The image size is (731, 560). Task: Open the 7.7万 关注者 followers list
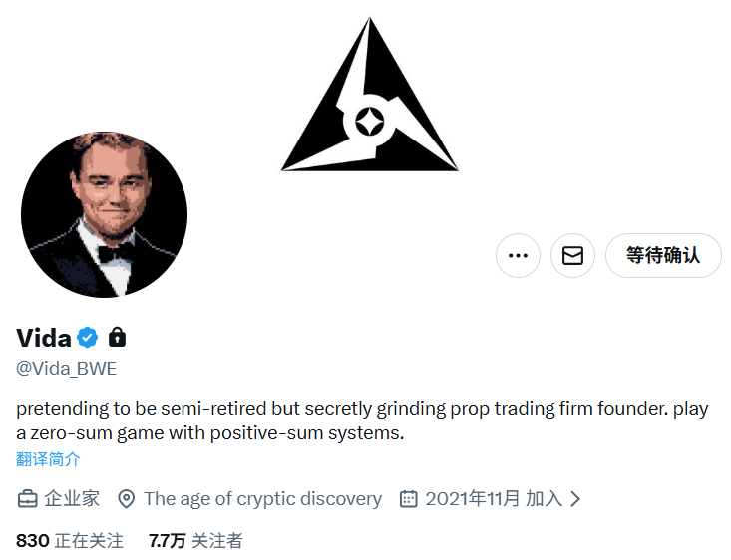pos(195,541)
